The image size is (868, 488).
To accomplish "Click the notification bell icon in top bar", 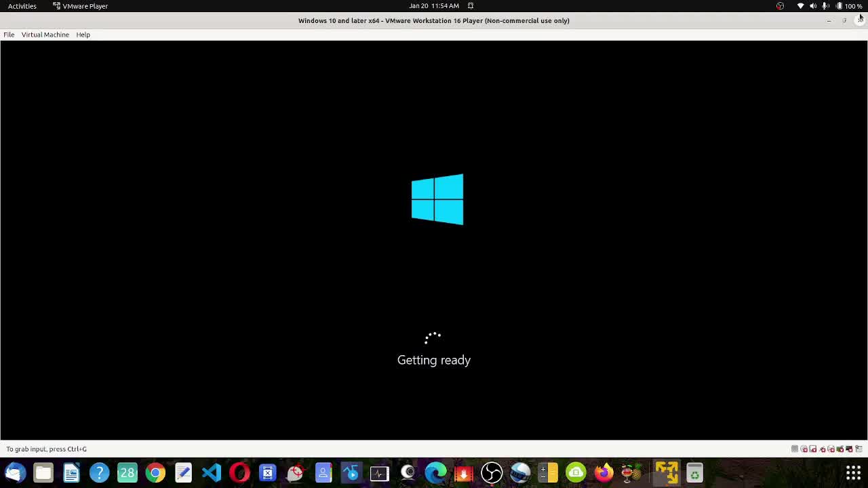I will (x=470, y=6).
